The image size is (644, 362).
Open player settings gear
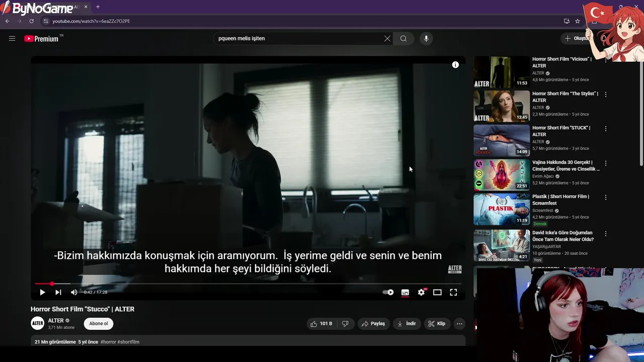point(421,292)
